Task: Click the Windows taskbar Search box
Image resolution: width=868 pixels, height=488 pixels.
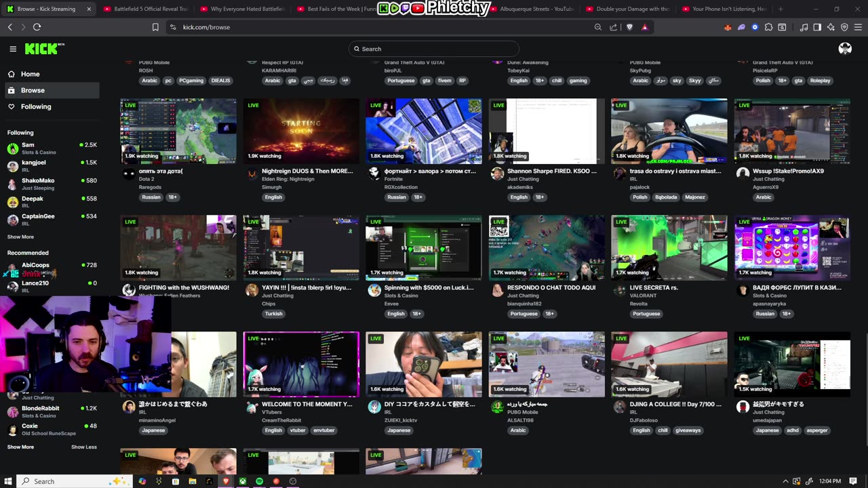Action: [x=75, y=481]
